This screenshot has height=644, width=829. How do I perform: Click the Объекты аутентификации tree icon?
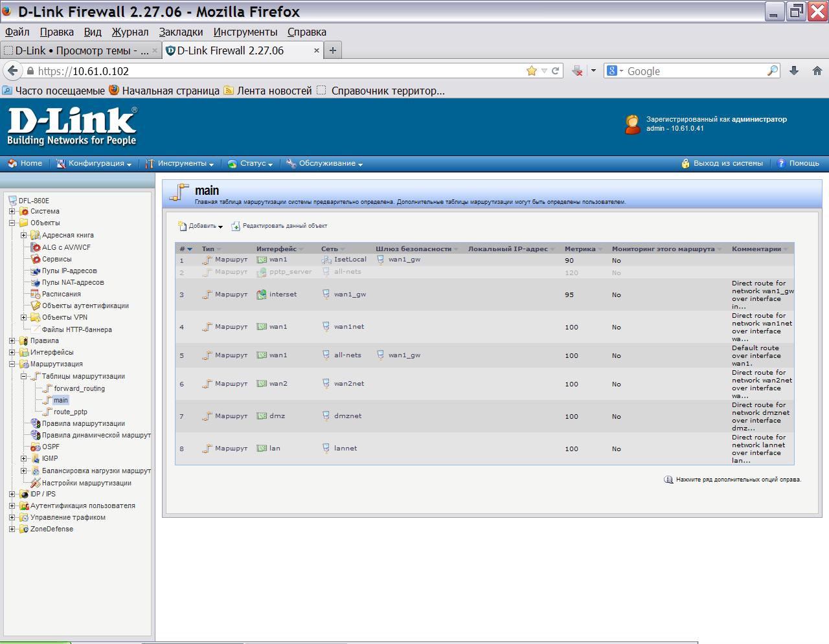point(36,305)
